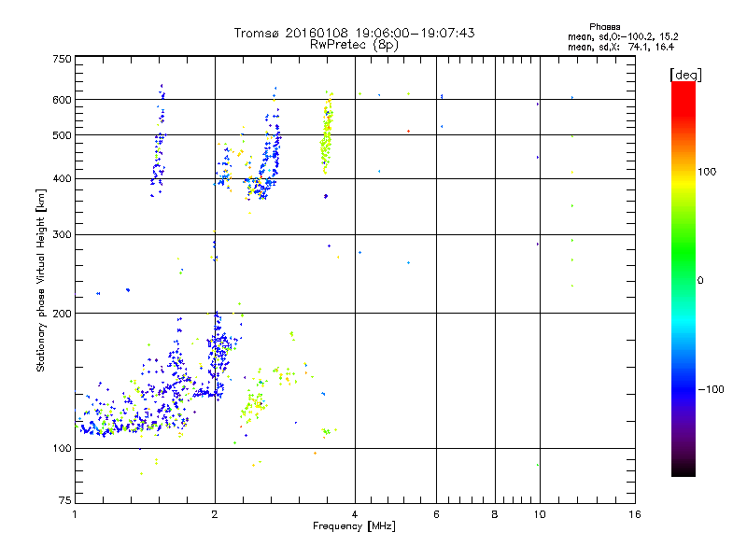Click the color bar tick label "0"

click(x=700, y=281)
